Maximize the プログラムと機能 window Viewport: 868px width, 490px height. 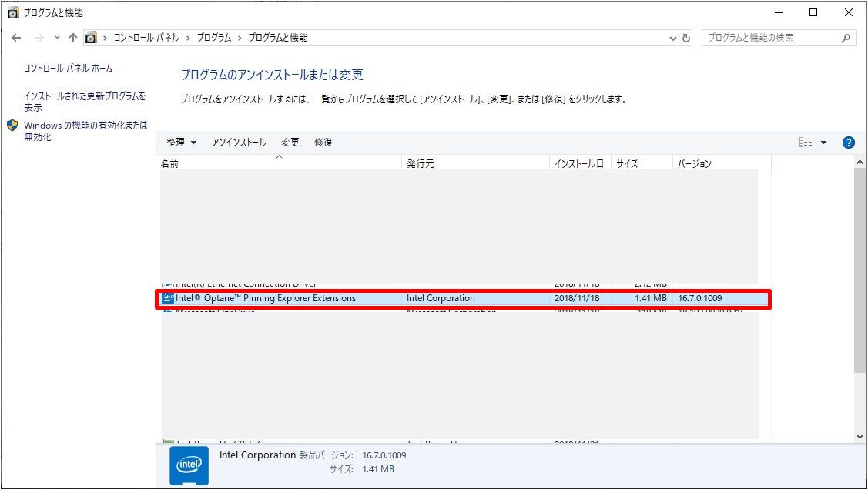coord(813,12)
